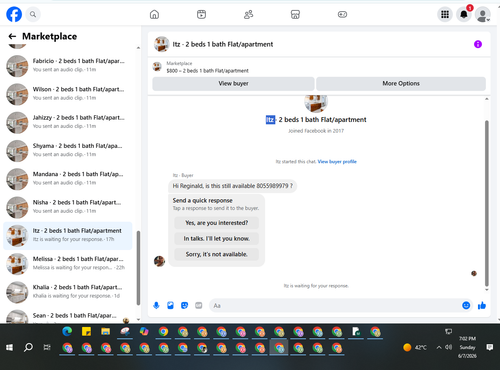
Task: Open the View buyer profile link
Action: pos(337,162)
